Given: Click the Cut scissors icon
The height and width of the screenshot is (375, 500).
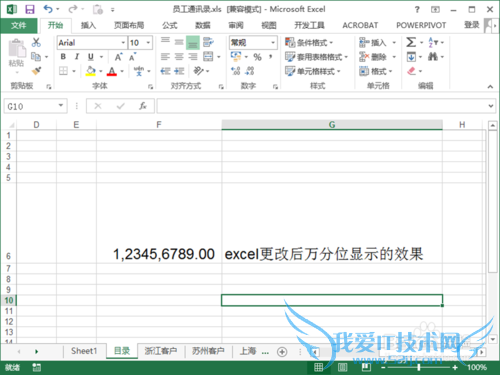Looking at the screenshot, I should click(36, 42).
